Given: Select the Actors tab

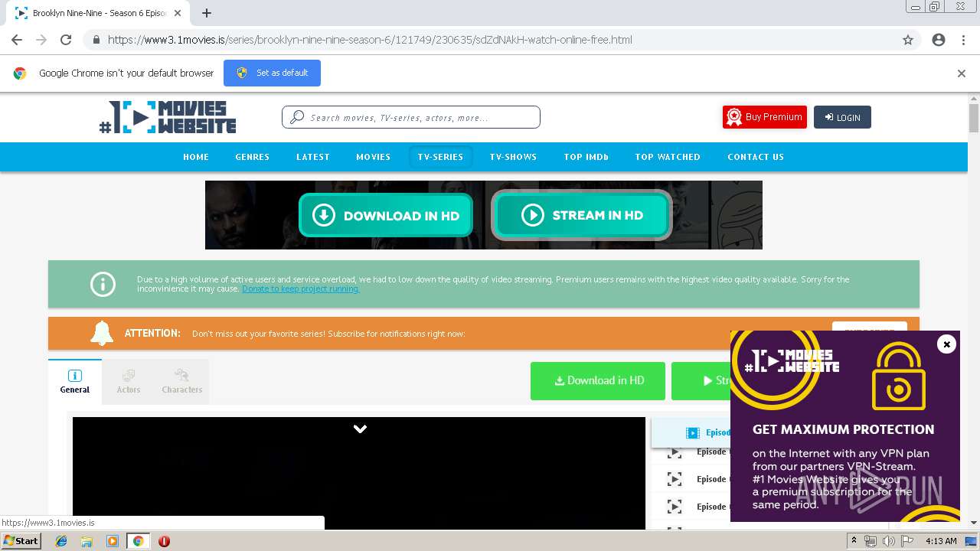Looking at the screenshot, I should tap(129, 381).
